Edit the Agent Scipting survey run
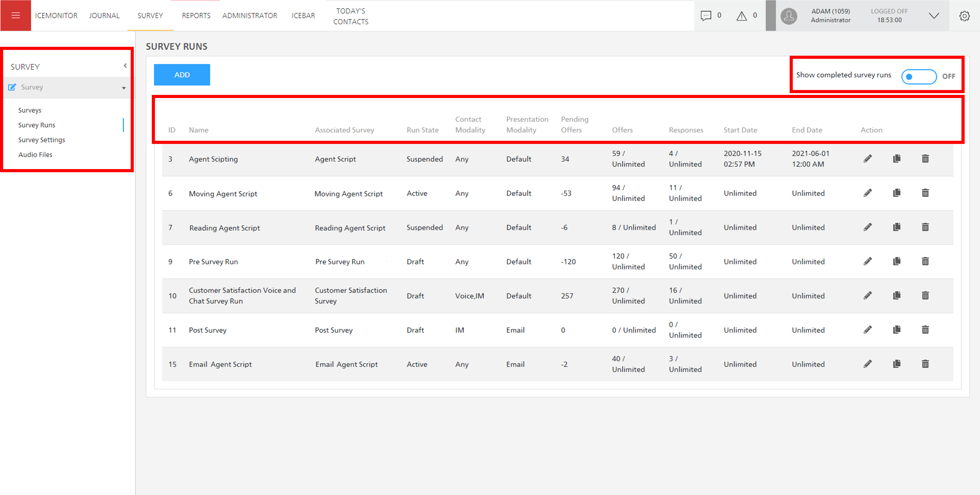The height and width of the screenshot is (495, 980). pyautogui.click(x=867, y=159)
